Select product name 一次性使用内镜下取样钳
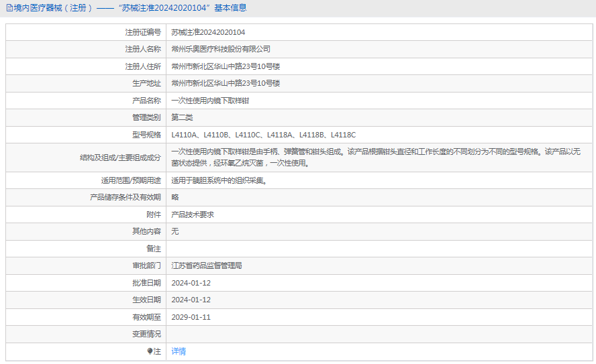Screen dimensions: 596x364 click(x=210, y=101)
